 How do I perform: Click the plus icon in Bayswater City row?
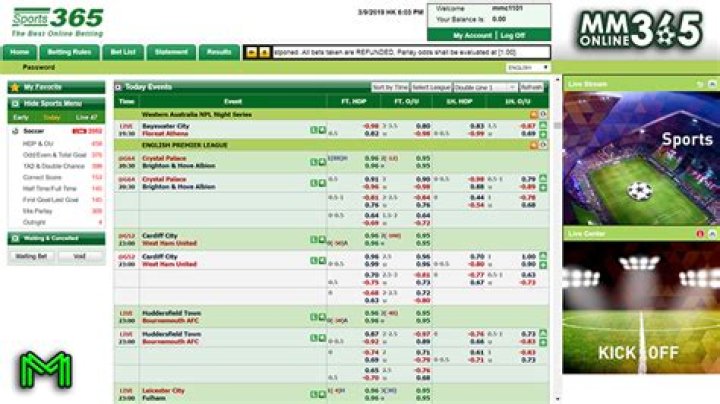[543, 135]
